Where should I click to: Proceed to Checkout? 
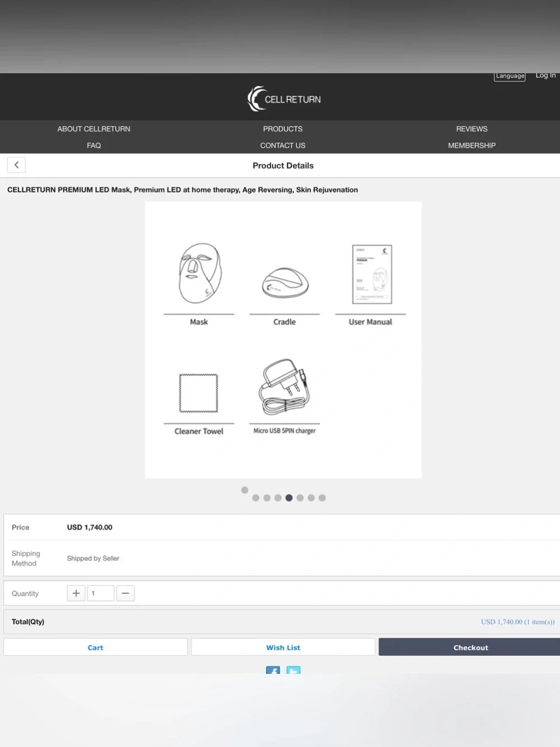coord(469,647)
